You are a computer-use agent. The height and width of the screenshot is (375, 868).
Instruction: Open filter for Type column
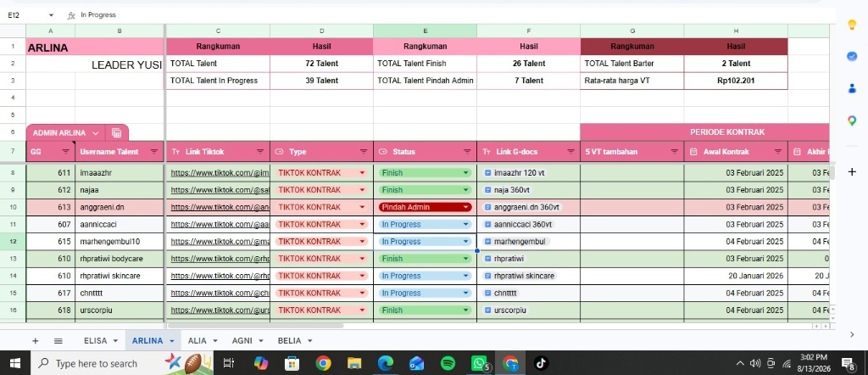pyautogui.click(x=364, y=151)
